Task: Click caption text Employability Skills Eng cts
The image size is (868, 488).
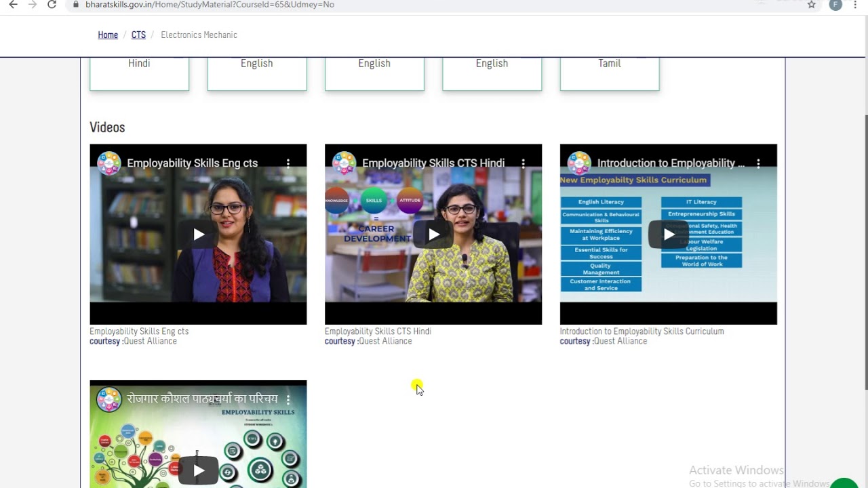Action: [139, 331]
